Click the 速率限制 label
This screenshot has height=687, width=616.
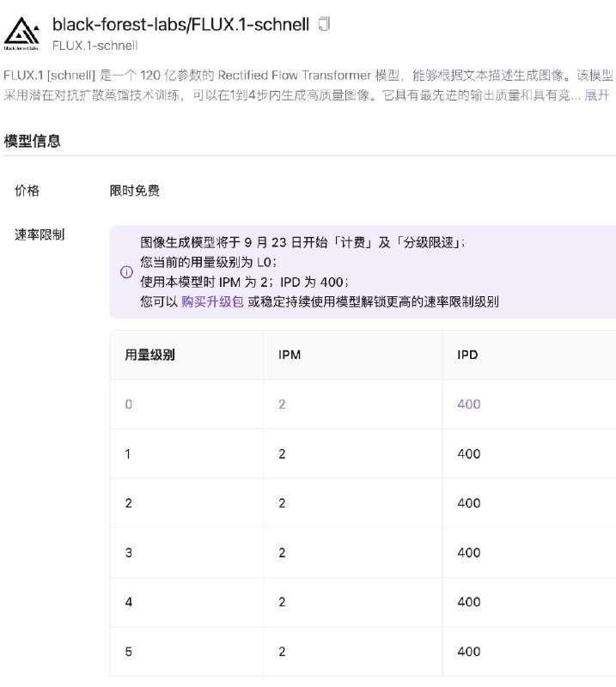pyautogui.click(x=40, y=234)
